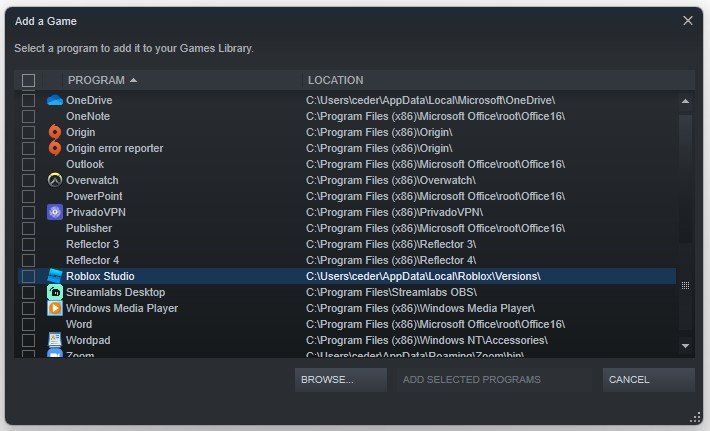This screenshot has width=710, height=431.
Task: Check the OneDrive checkbox
Action: (x=29, y=100)
